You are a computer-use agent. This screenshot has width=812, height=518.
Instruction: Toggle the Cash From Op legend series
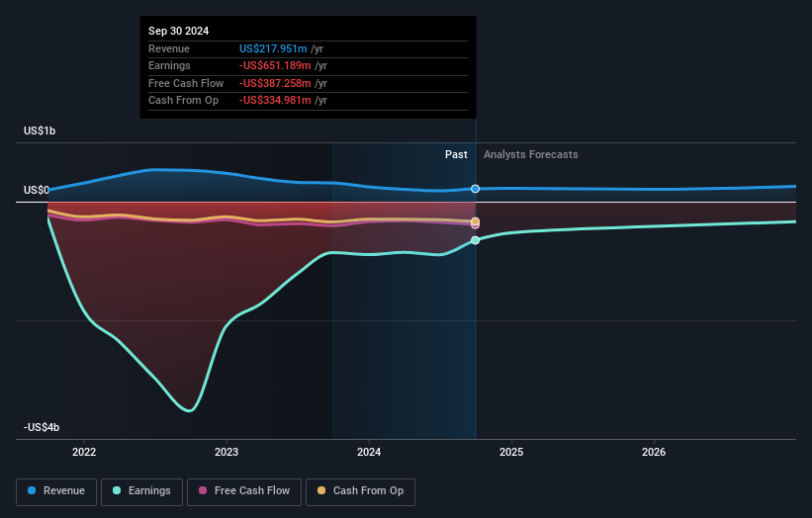coord(360,491)
